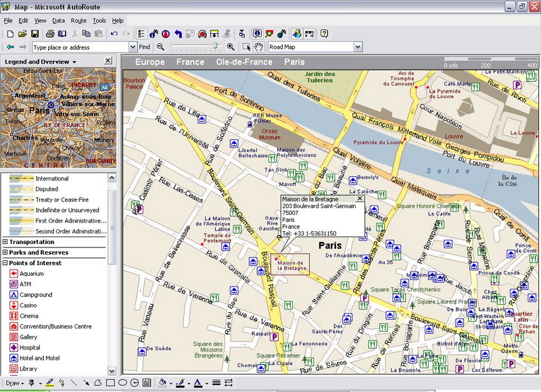
Task: Open the Data menu
Action: 59,21
